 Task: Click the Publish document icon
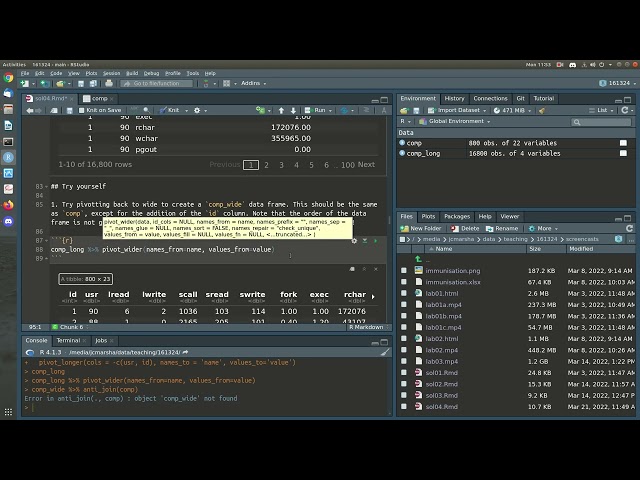[x=344, y=110]
